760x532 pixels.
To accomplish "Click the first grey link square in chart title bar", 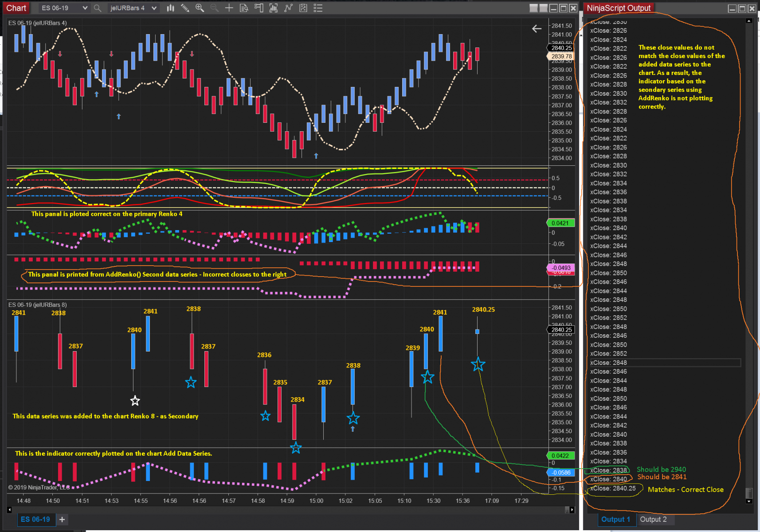I will pos(534,8).
